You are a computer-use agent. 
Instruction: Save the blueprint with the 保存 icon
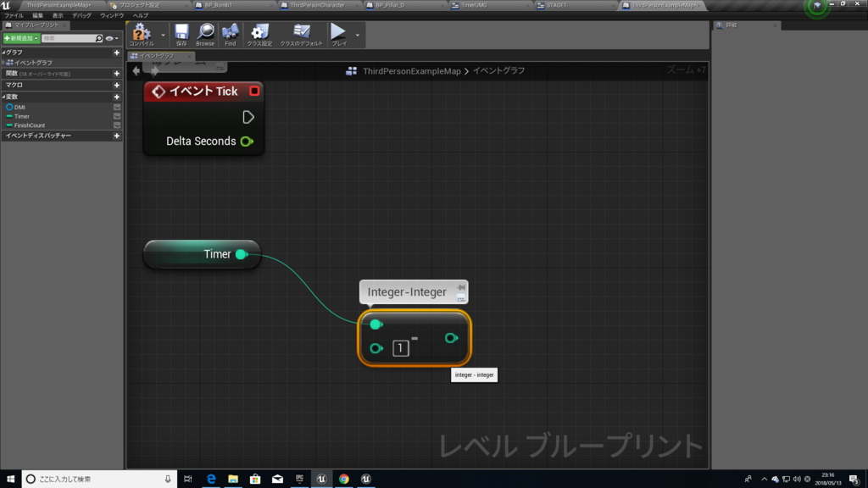[181, 35]
